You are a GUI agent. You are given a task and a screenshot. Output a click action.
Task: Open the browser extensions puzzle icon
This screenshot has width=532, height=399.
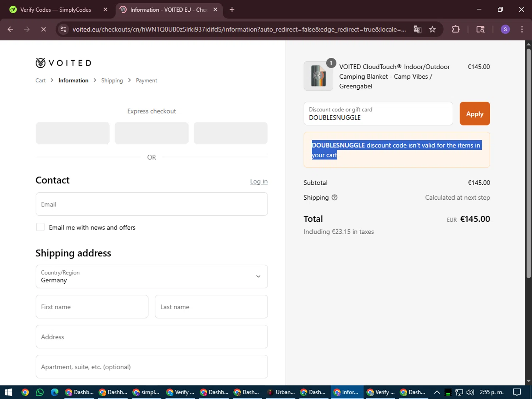[456, 29]
